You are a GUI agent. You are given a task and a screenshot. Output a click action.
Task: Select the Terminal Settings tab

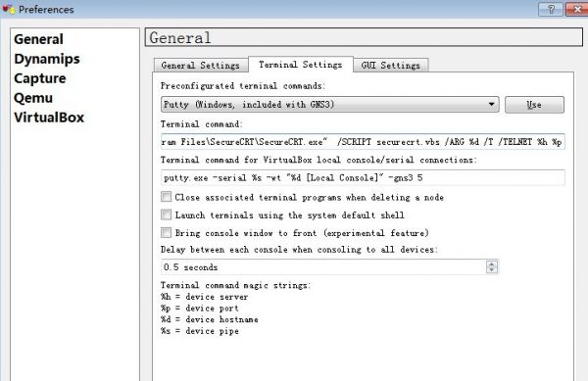301,65
